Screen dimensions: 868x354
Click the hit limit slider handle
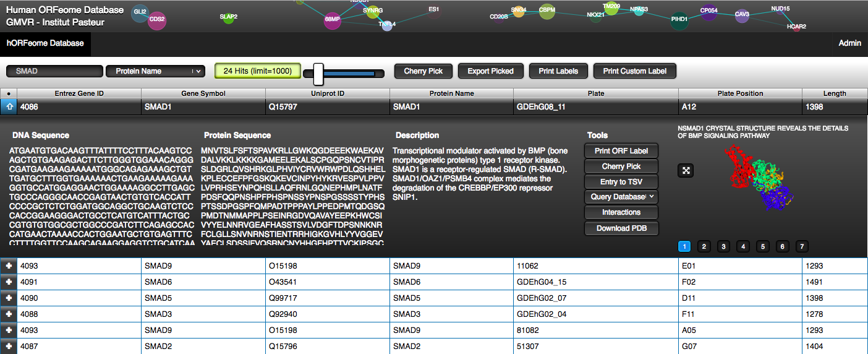[318, 74]
